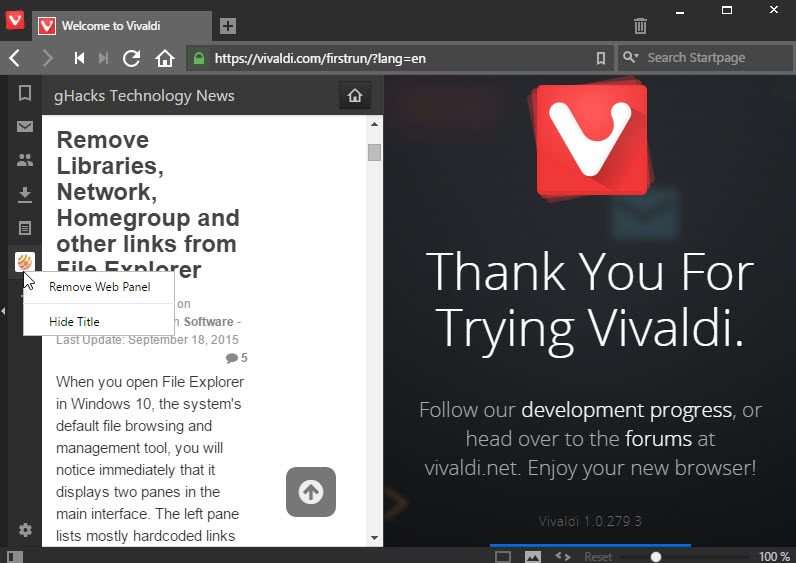Open the Bookmarks panel
Viewport: 796px width, 563px height.
point(25,93)
